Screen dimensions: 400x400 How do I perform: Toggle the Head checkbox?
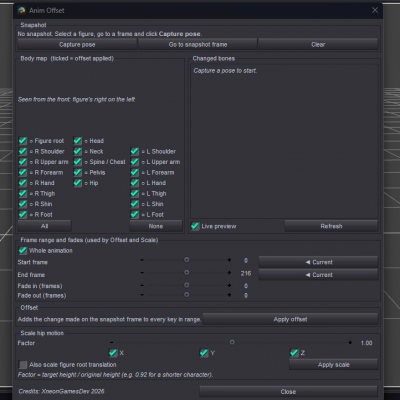click(78, 141)
